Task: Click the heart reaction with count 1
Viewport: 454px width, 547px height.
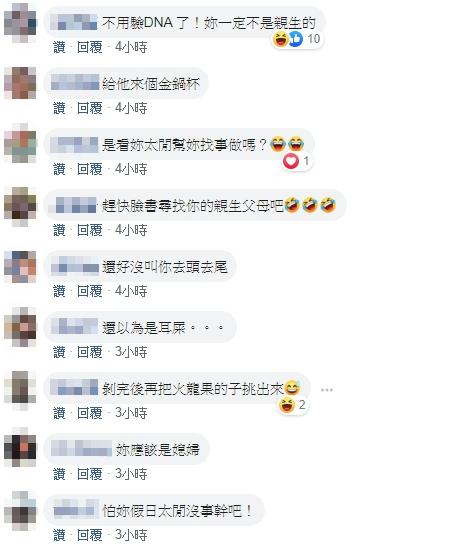Action: click(x=297, y=161)
